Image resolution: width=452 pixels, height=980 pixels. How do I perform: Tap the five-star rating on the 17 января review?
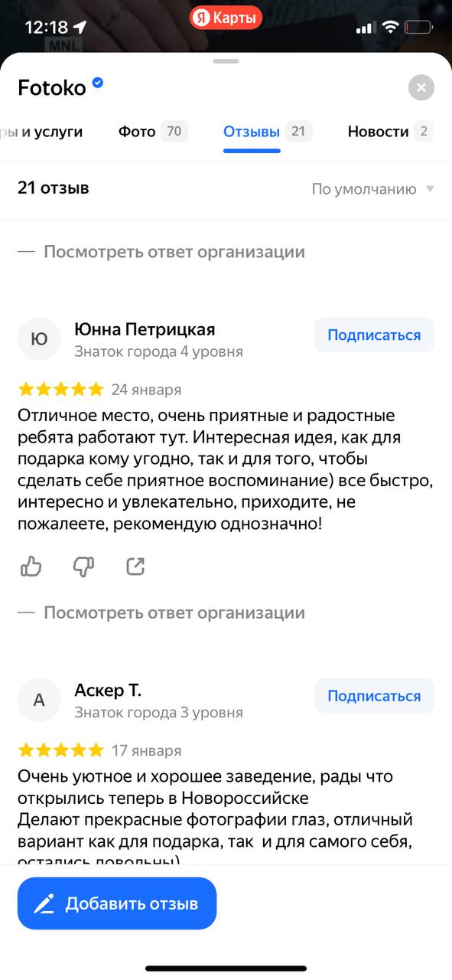tap(60, 750)
